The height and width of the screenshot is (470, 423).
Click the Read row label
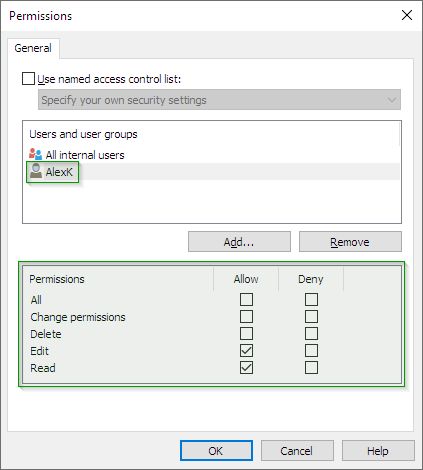pyautogui.click(x=43, y=368)
